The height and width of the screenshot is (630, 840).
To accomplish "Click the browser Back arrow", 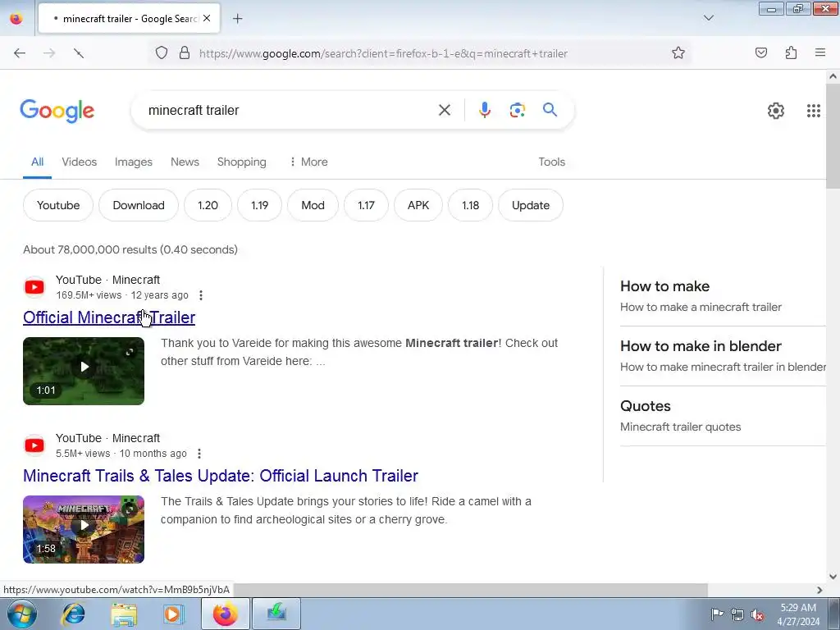I will pyautogui.click(x=20, y=53).
